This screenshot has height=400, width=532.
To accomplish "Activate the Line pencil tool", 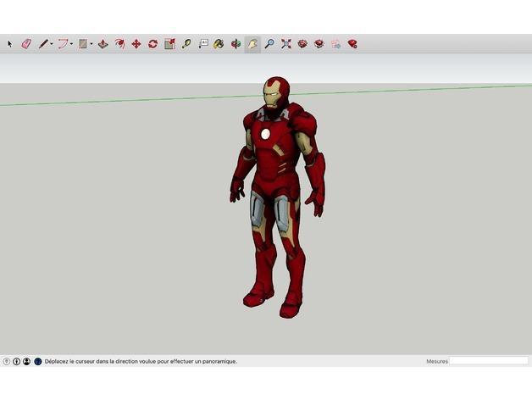I will click(x=42, y=43).
